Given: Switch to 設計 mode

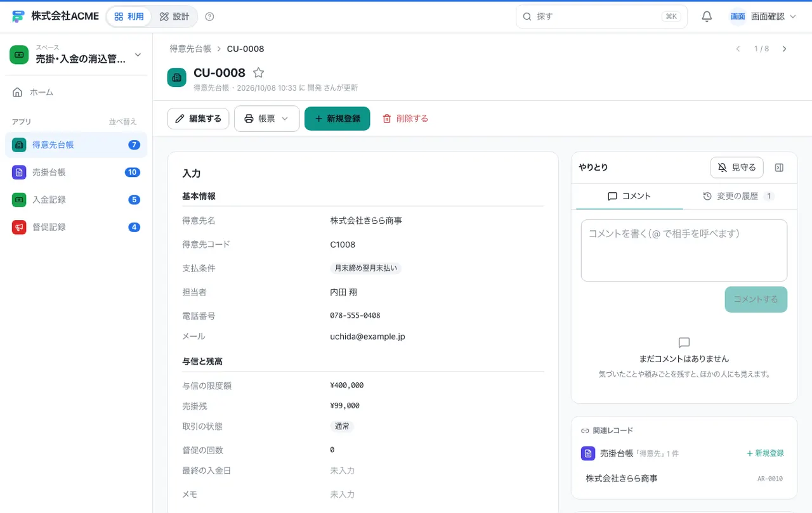Looking at the screenshot, I should pyautogui.click(x=174, y=16).
